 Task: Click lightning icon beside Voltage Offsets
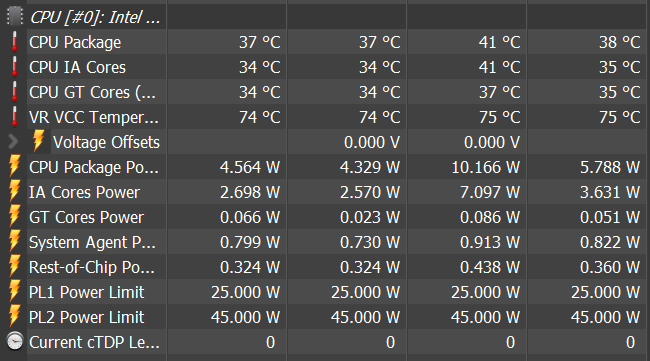point(39,141)
